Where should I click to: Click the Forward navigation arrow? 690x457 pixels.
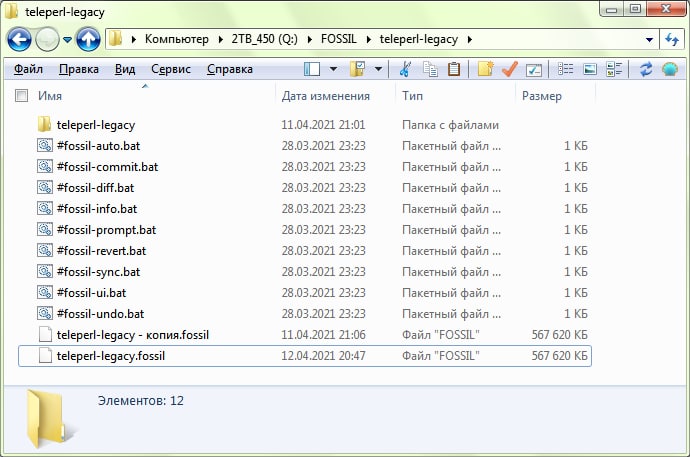[x=47, y=40]
